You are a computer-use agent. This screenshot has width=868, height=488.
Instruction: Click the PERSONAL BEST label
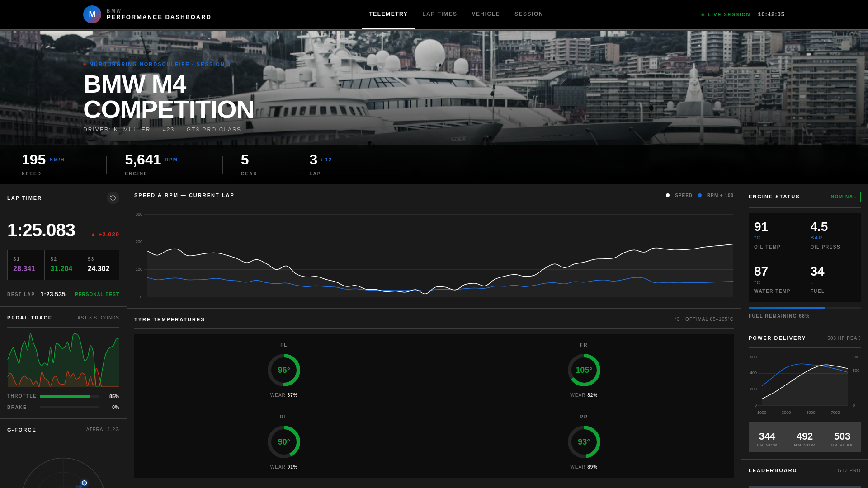tap(97, 294)
